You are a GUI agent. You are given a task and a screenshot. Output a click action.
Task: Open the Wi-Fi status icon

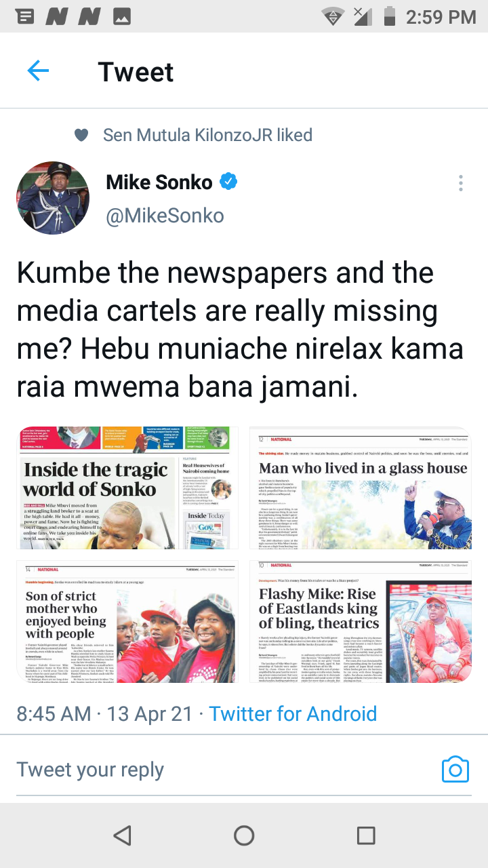pos(332,16)
